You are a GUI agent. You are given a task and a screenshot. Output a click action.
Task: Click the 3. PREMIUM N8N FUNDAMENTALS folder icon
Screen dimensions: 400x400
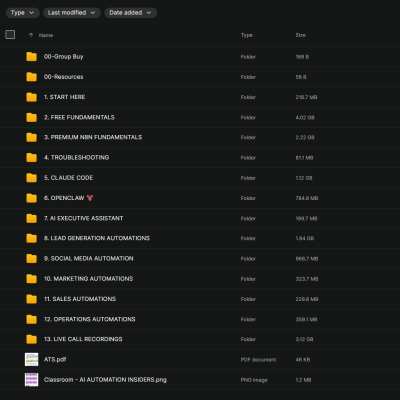click(31, 137)
